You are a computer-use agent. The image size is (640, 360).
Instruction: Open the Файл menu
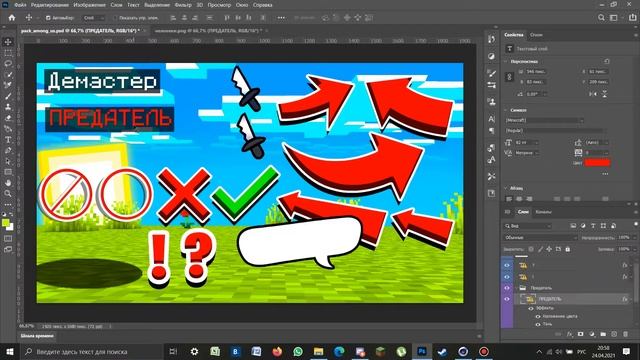point(20,5)
